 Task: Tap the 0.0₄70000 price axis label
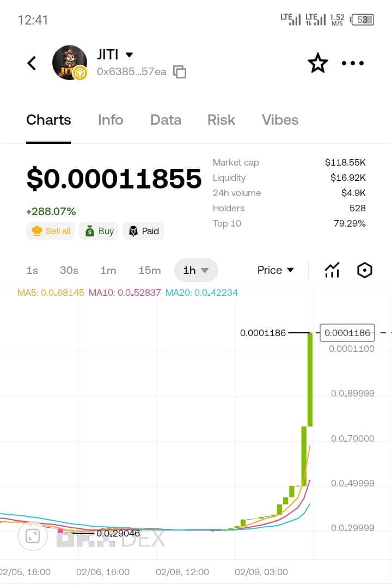pos(352,438)
